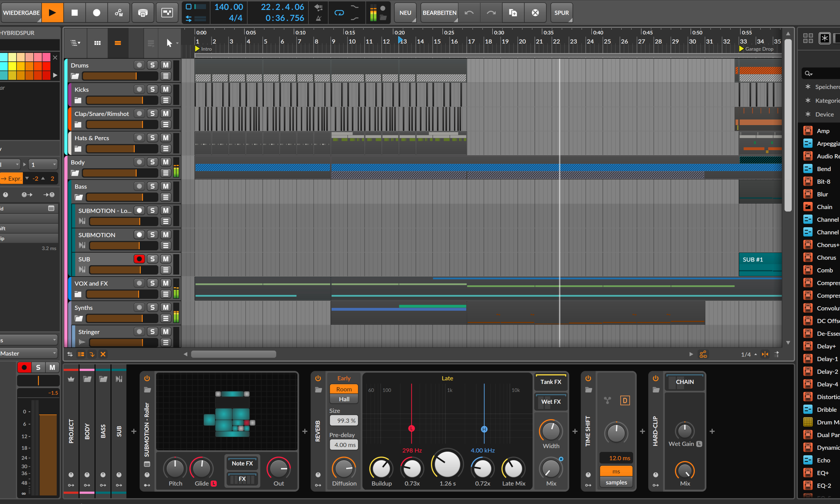This screenshot has width=840, height=504.
Task: Open the Drums group folder icon
Action: coord(75,76)
